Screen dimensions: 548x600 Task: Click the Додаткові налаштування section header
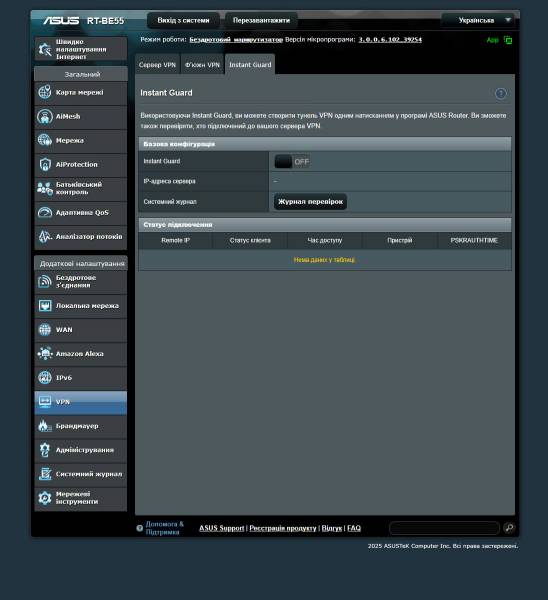point(81,263)
